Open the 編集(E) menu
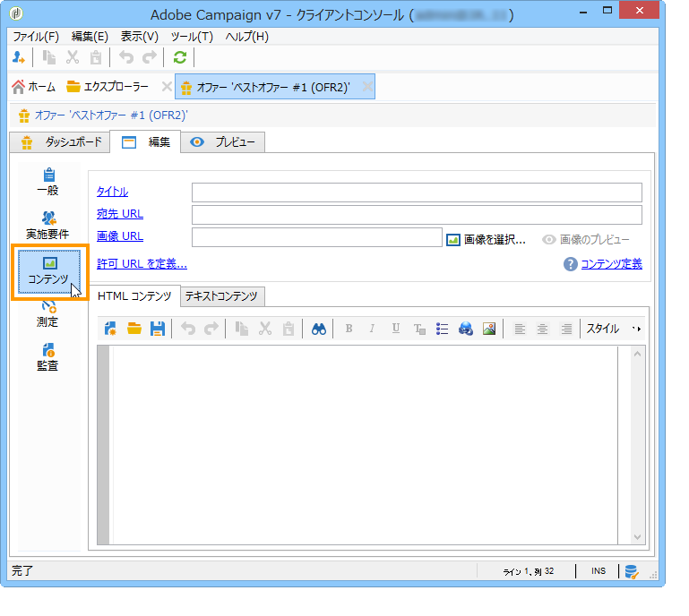Image resolution: width=689 pixels, height=616 pixels. (x=90, y=37)
